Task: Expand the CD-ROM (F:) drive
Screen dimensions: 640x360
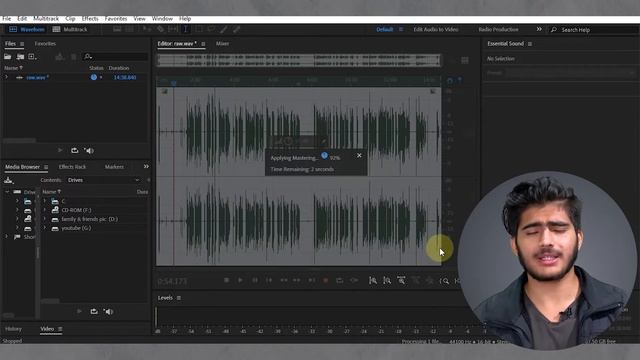Action: [45, 210]
